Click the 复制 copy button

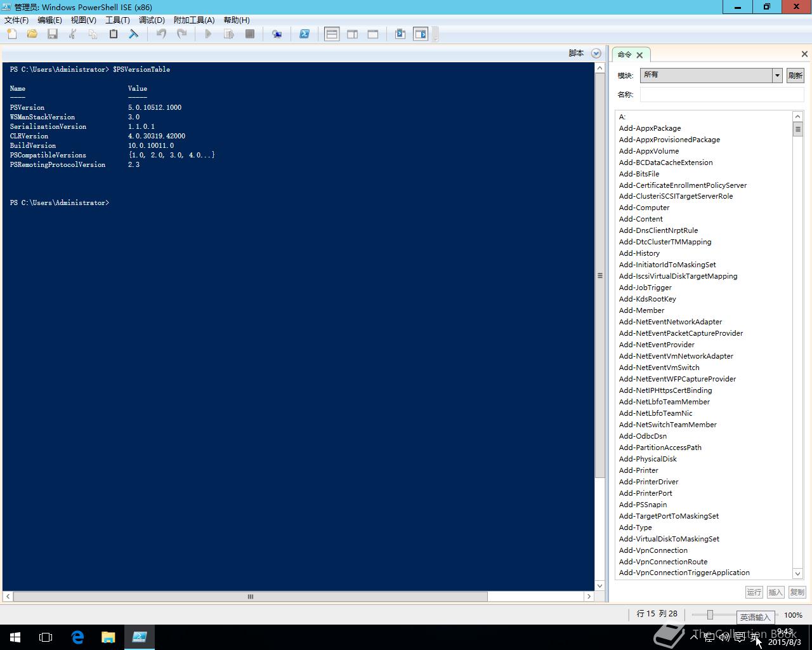tap(797, 592)
